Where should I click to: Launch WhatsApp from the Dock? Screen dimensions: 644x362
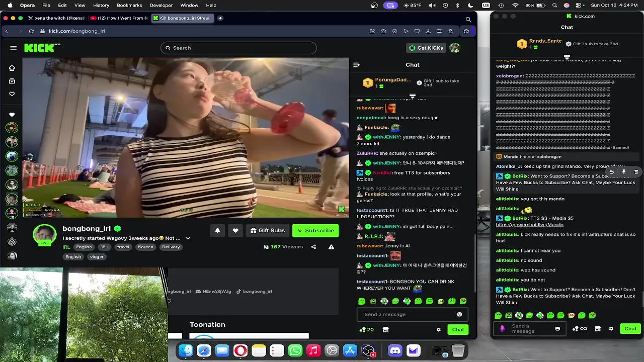(x=295, y=350)
